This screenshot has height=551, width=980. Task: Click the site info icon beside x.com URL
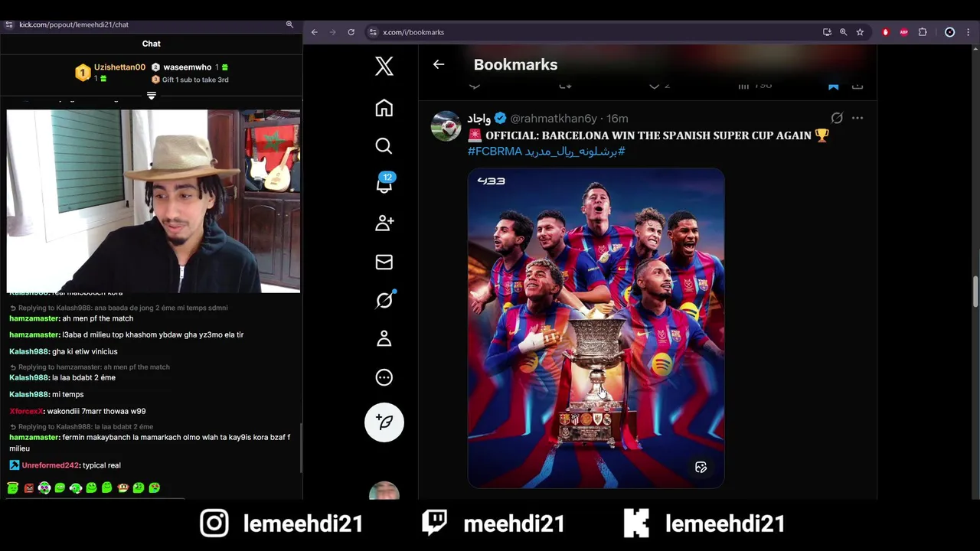[373, 32]
